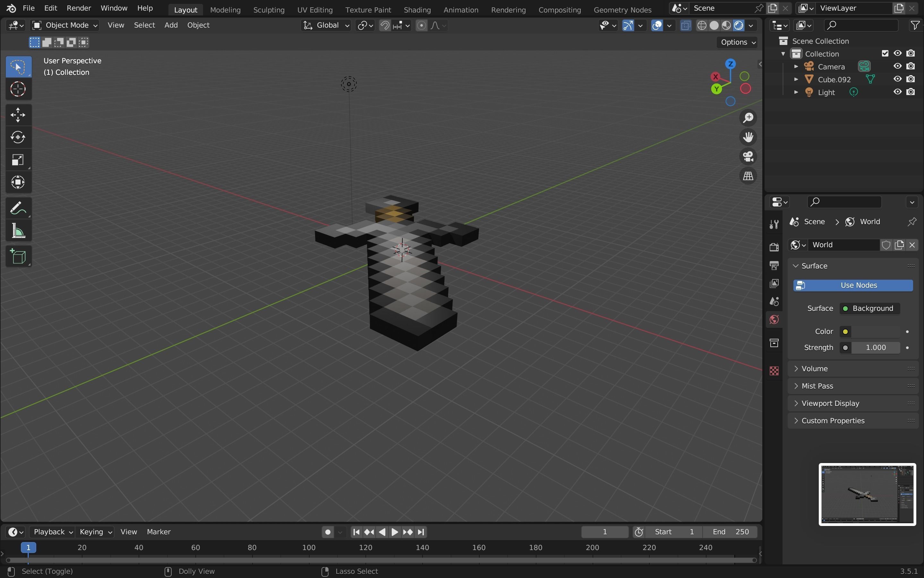Open the View Layer properties tab

pos(774,283)
